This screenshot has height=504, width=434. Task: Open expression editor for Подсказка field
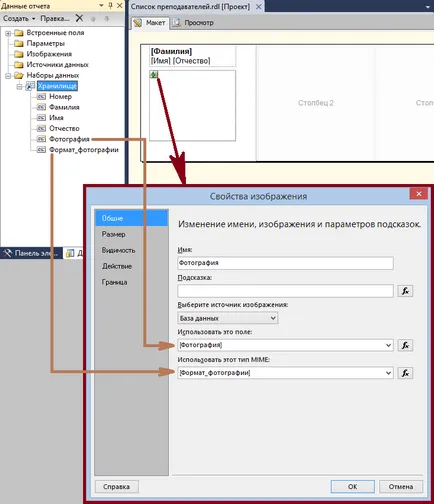click(405, 291)
